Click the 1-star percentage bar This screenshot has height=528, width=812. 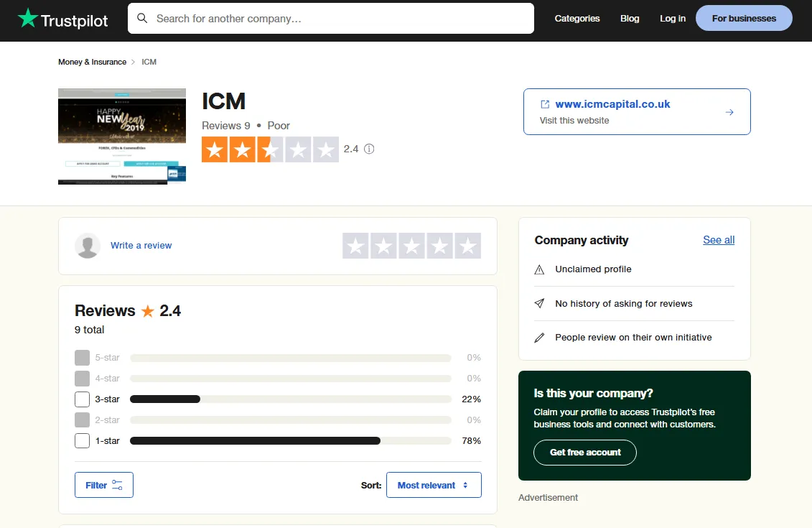point(290,441)
